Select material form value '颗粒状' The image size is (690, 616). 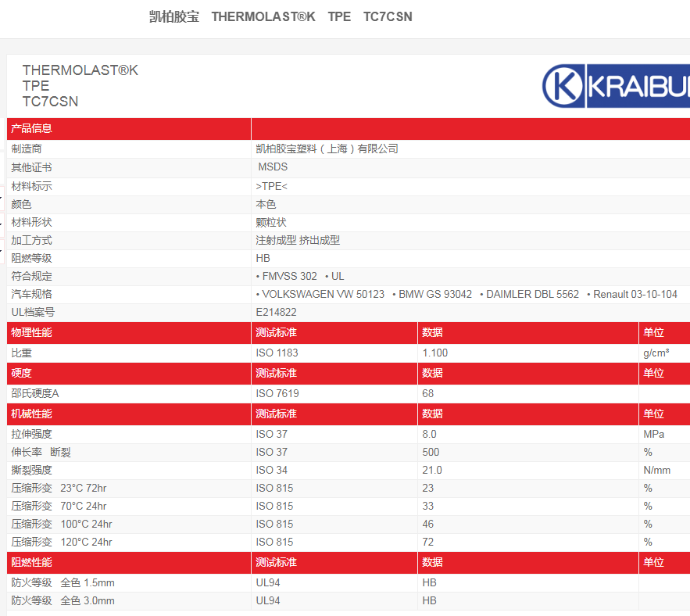(x=271, y=222)
